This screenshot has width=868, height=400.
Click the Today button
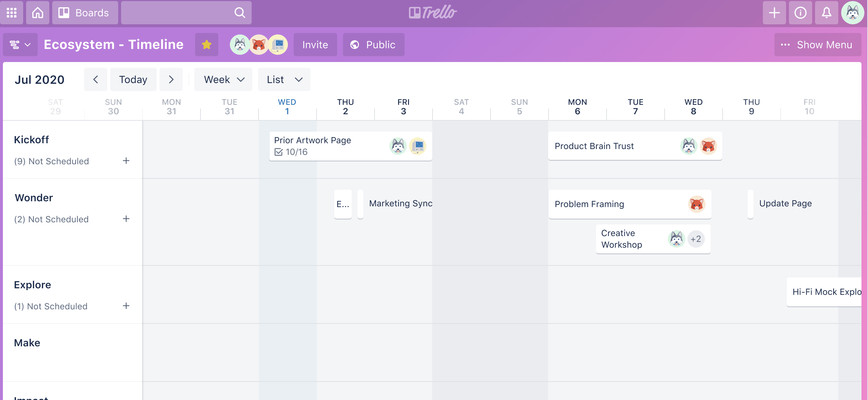pos(133,79)
